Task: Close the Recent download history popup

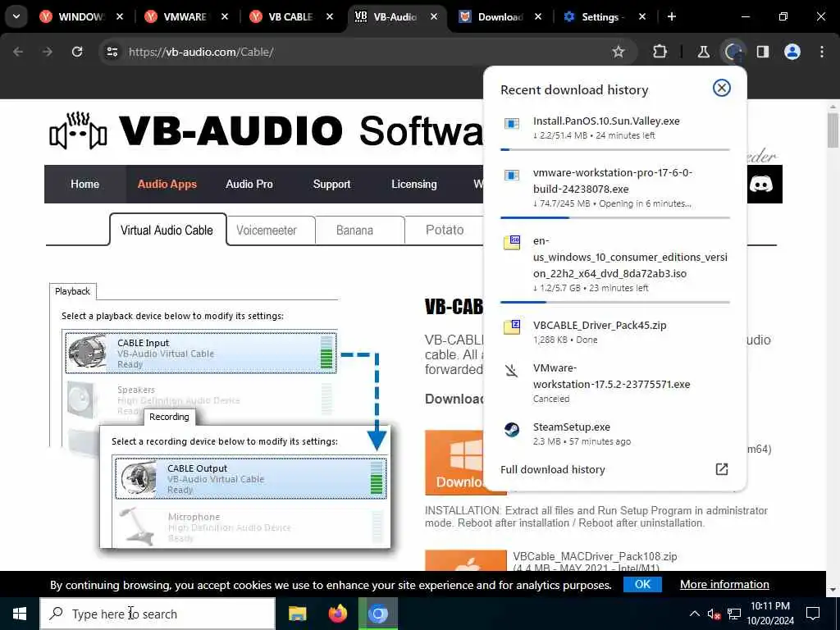Action: [722, 88]
